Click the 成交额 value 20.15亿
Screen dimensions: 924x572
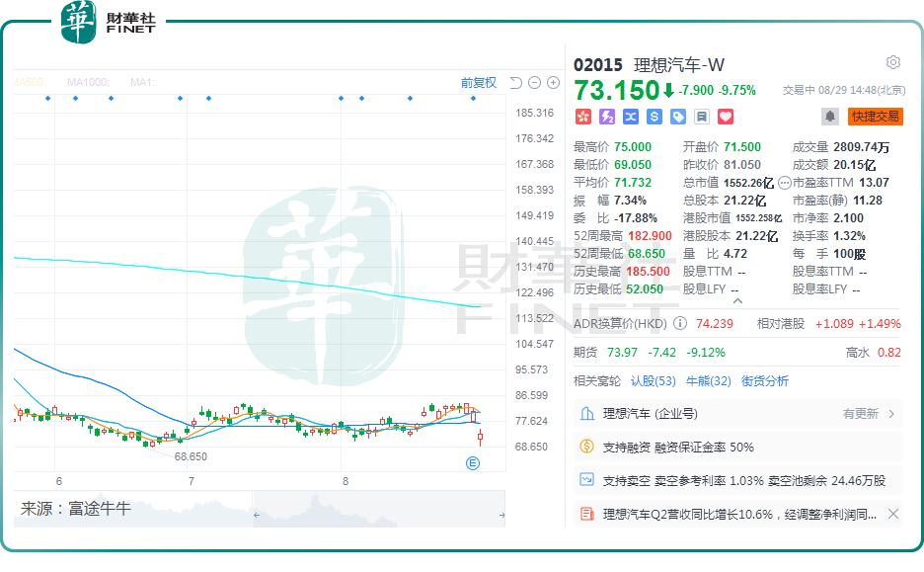855,165
